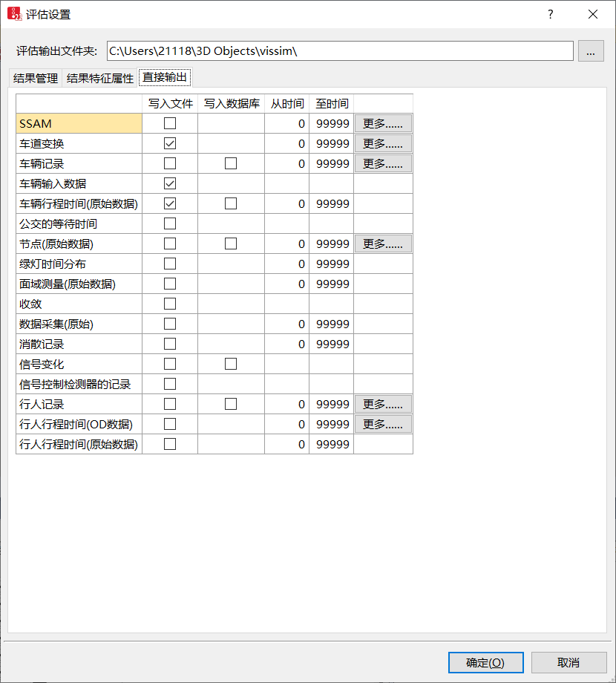Open 更多 settings for 行人记录
The width and height of the screenshot is (616, 683).
383,404
